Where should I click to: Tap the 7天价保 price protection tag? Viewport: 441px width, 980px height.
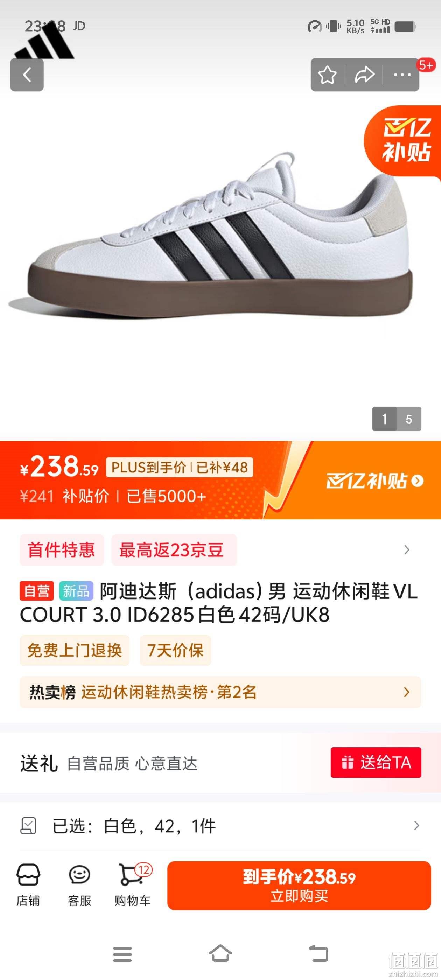(175, 650)
